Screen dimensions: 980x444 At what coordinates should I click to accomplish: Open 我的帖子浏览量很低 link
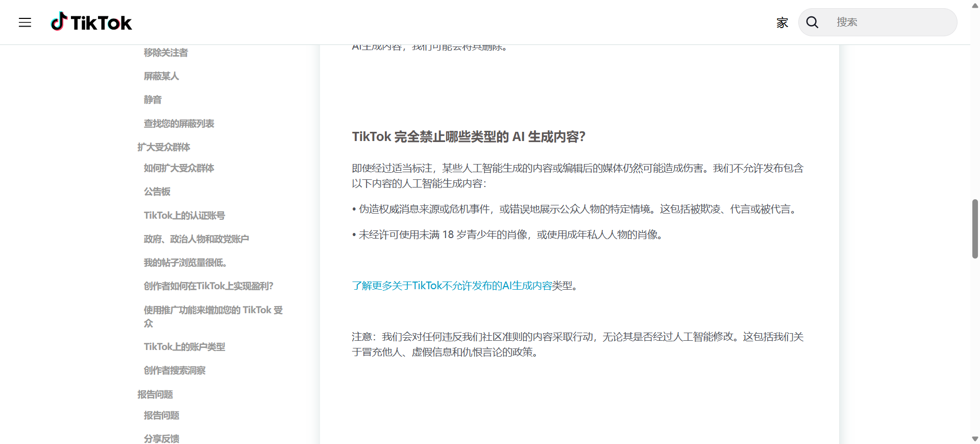[185, 263]
